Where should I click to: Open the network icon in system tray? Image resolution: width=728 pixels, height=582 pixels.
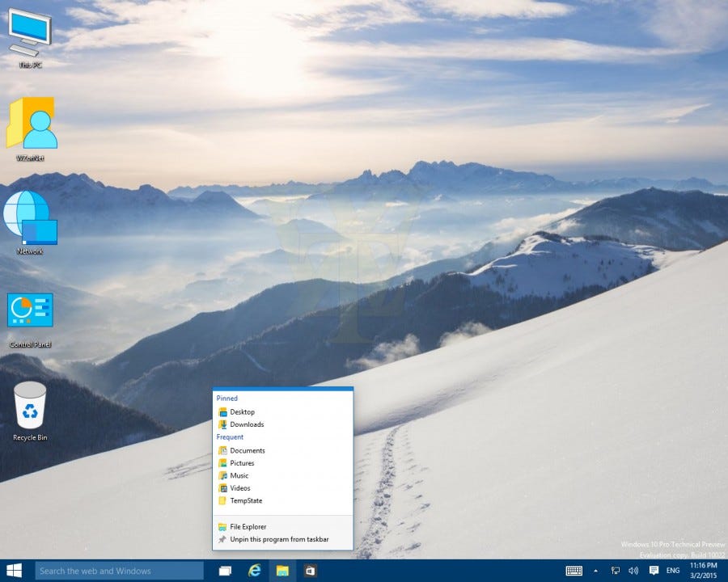click(x=615, y=570)
